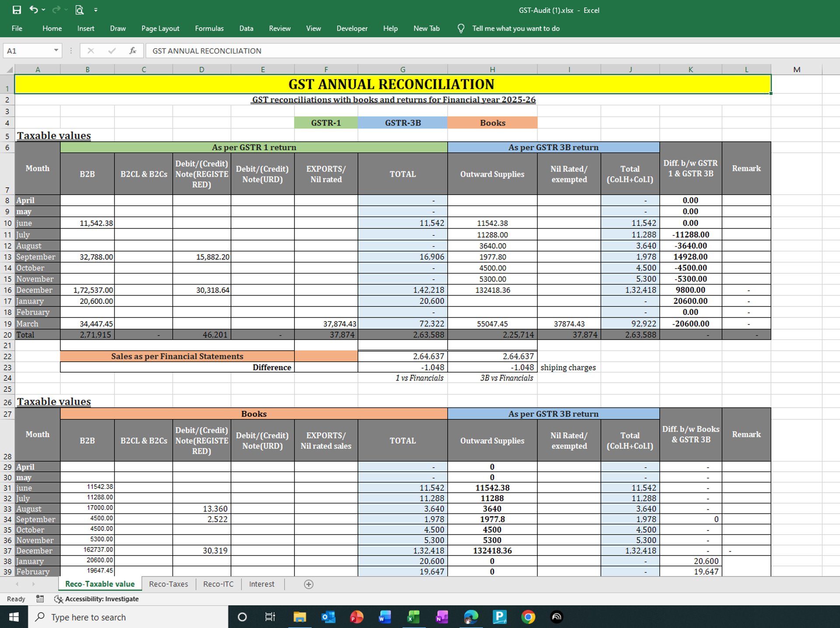Click the Insert Function fx icon
This screenshot has height=628, width=840.
[133, 51]
